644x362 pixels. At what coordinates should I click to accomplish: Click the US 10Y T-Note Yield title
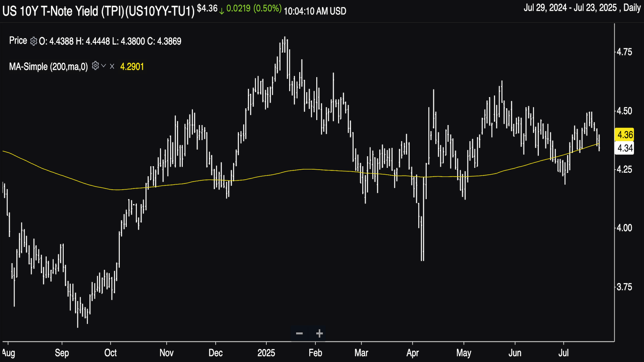coord(98,11)
